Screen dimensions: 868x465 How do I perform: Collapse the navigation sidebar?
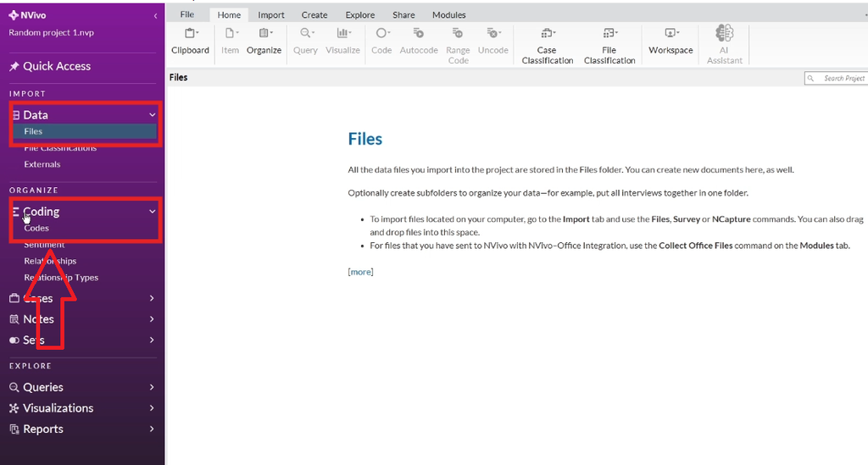coord(156,16)
